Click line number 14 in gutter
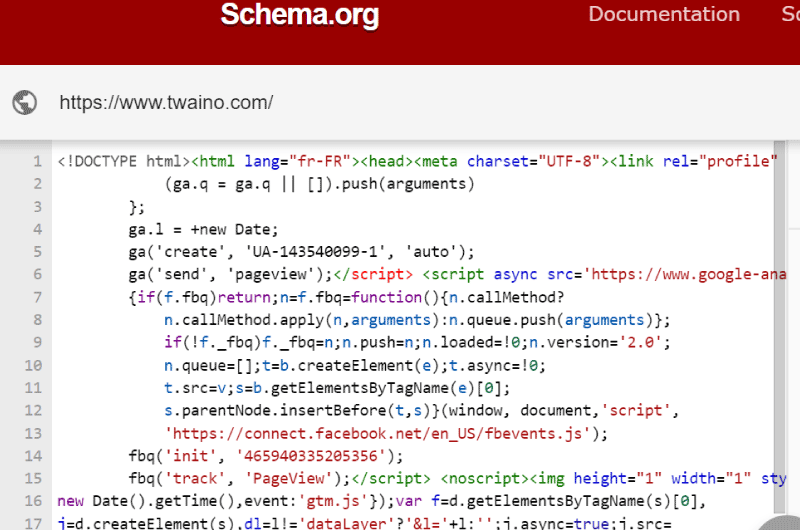Viewport: 800px width, 530px height. pyautogui.click(x=34, y=456)
